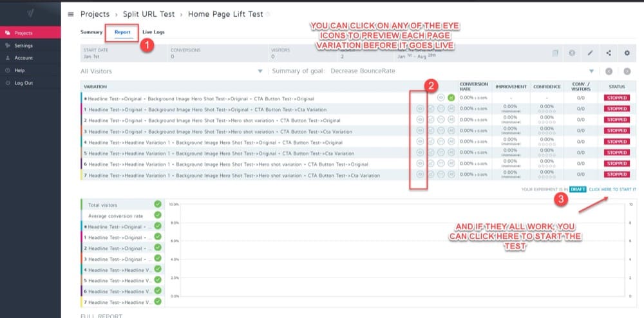
Task: Click the STOPPED status button for variation 3
Action: tap(616, 131)
